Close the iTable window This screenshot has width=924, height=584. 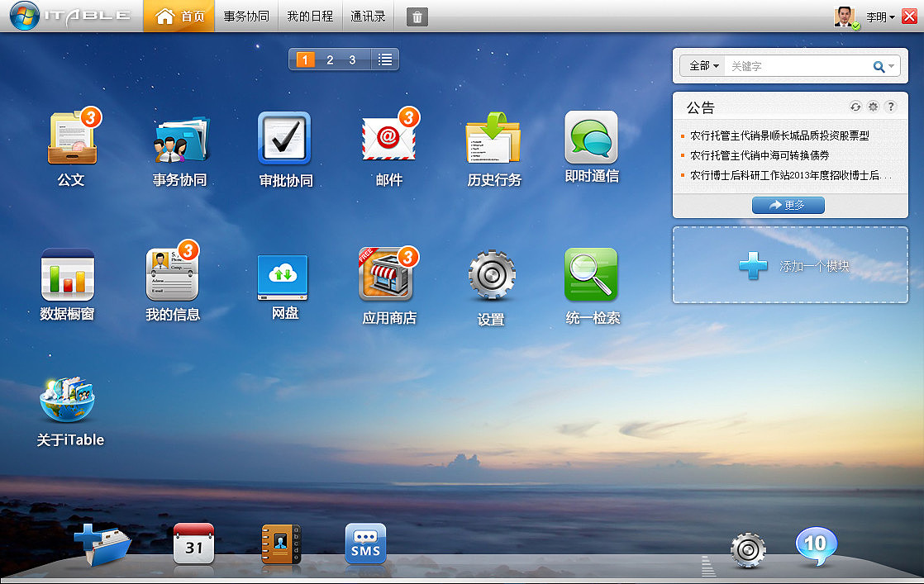click(x=910, y=17)
